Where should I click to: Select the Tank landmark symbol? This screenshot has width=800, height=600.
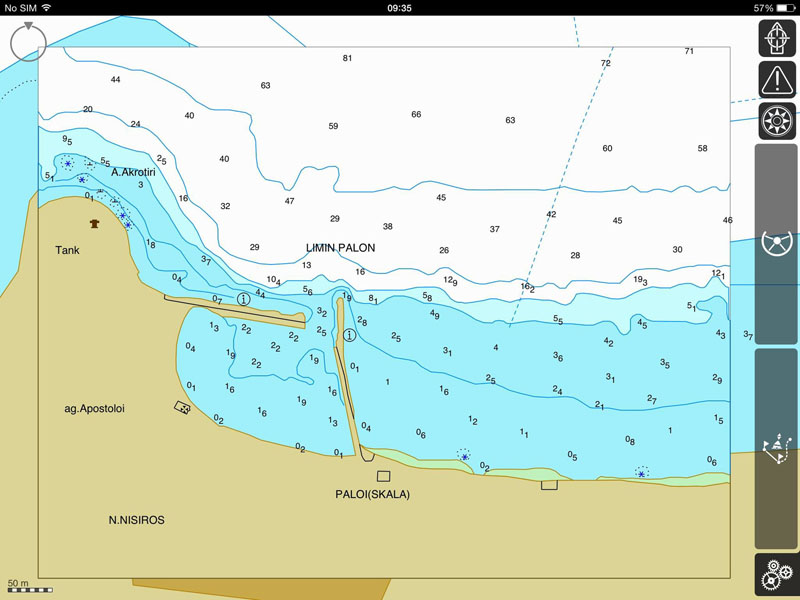(x=95, y=225)
